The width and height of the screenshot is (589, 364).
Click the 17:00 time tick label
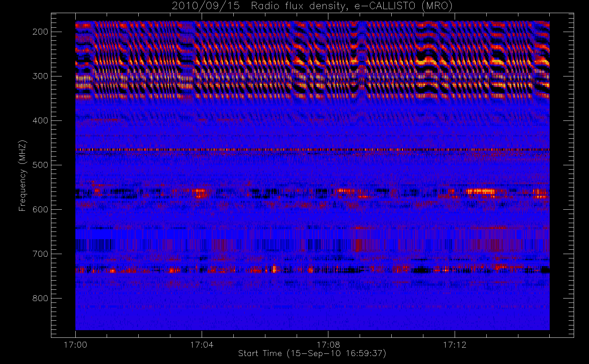click(75, 345)
